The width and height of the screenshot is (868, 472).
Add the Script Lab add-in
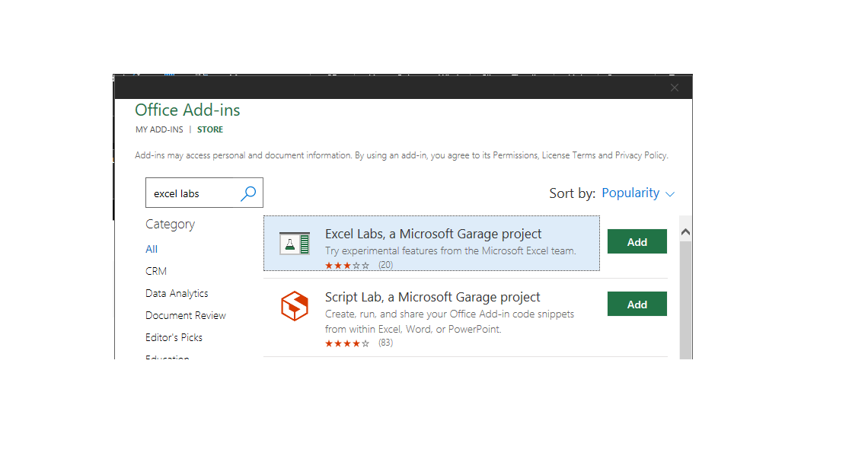[637, 303]
